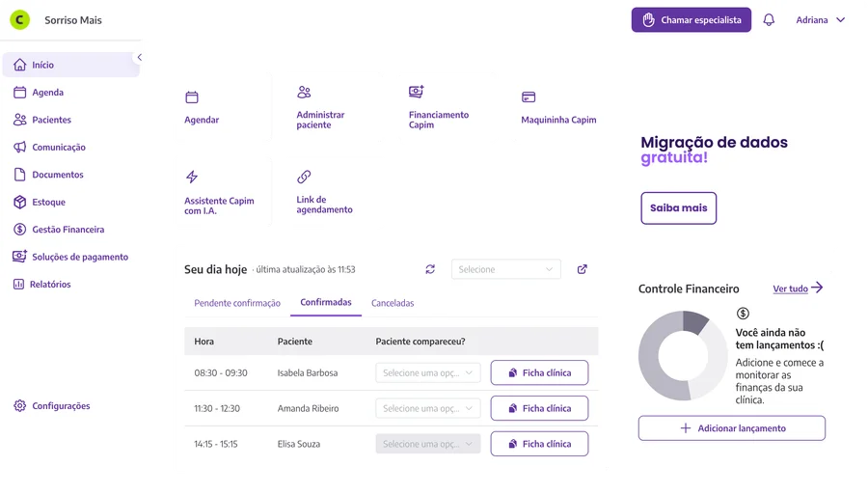The height and width of the screenshot is (494, 868).
Task: Open Relatórios from the sidebar
Action: (x=42, y=284)
